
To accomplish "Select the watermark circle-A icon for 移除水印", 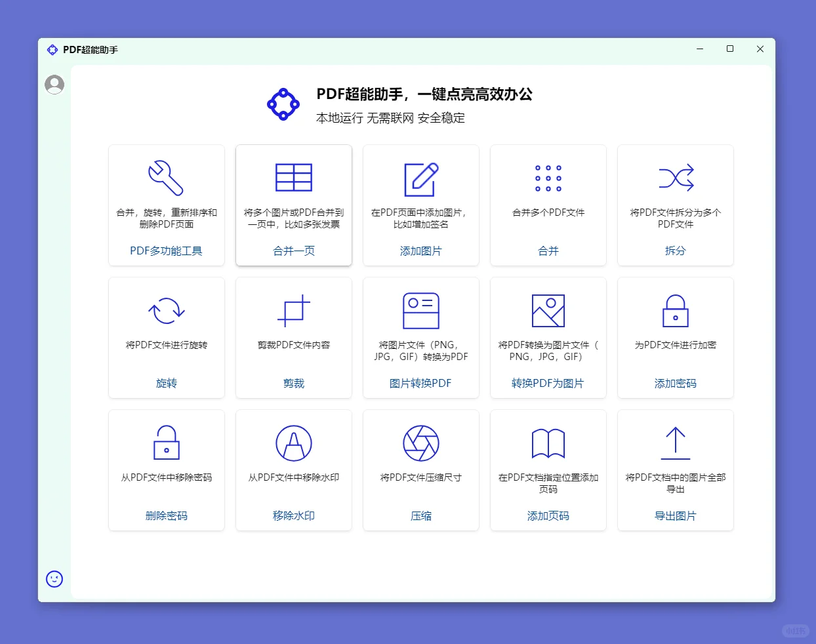I will tap(293, 443).
